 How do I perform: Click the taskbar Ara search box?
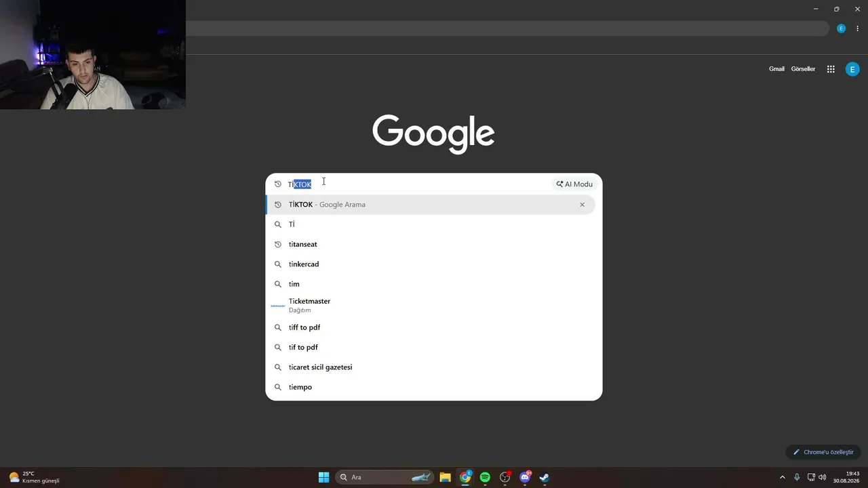[x=384, y=477]
